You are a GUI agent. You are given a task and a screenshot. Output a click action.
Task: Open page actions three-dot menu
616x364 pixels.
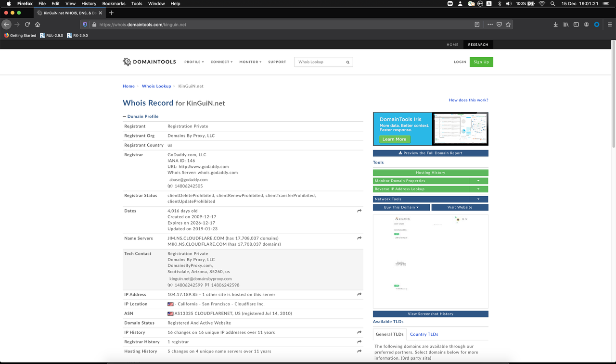pos(490,25)
